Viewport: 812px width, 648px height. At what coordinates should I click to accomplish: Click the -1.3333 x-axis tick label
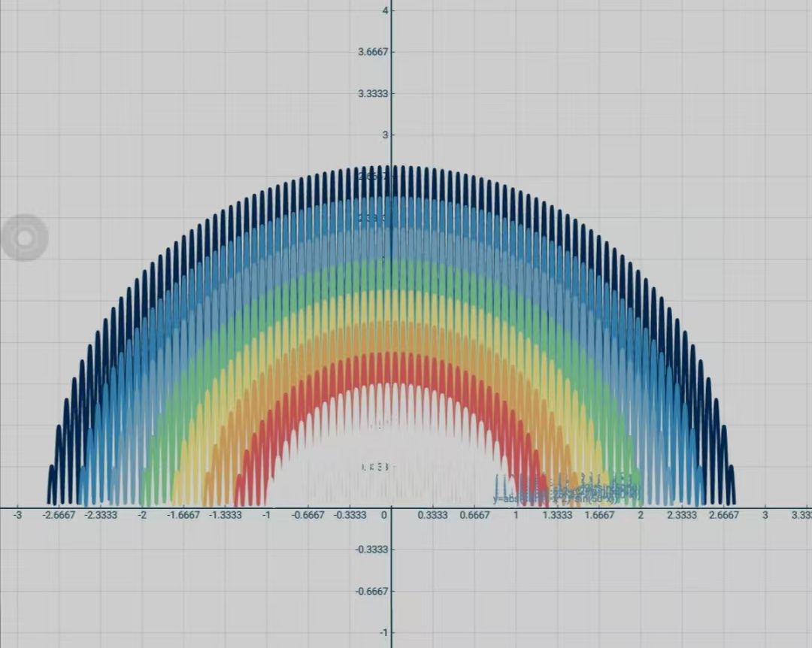pyautogui.click(x=225, y=516)
